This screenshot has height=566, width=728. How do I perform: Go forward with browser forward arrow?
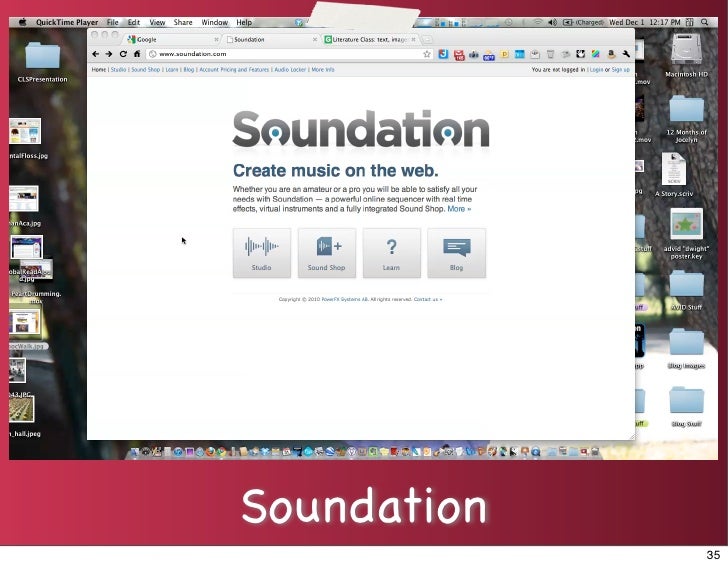point(109,54)
